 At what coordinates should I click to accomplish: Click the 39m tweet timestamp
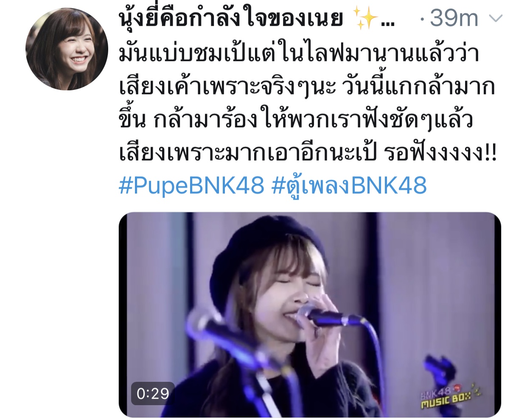point(454,18)
